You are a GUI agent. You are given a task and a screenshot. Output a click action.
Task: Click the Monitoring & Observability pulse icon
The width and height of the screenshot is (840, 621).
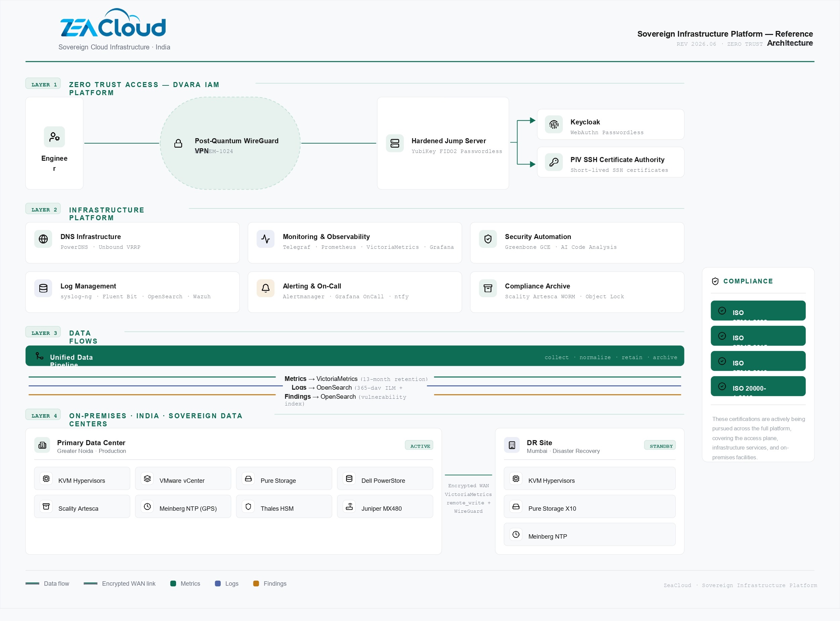coord(265,239)
